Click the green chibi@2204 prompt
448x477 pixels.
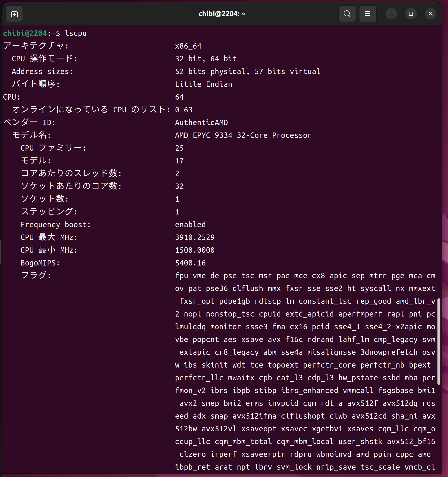coord(25,33)
